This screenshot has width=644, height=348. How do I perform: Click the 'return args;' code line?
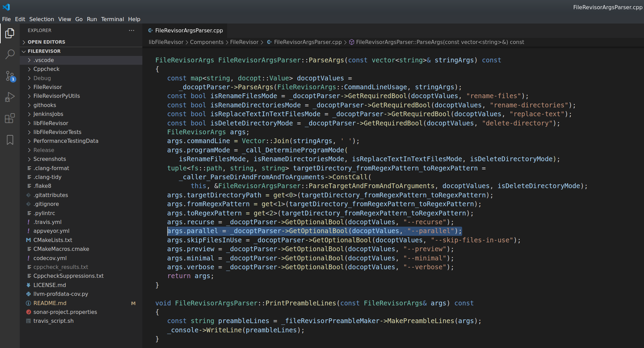pos(190,276)
